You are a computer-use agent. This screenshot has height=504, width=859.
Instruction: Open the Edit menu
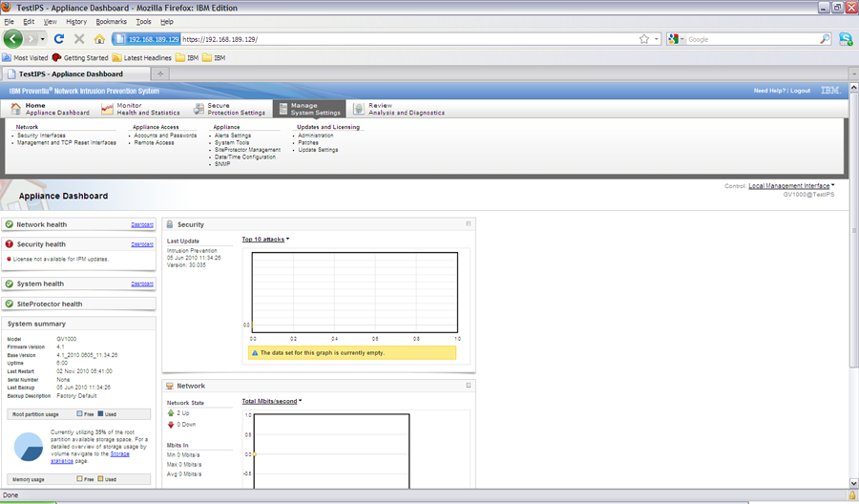click(29, 21)
